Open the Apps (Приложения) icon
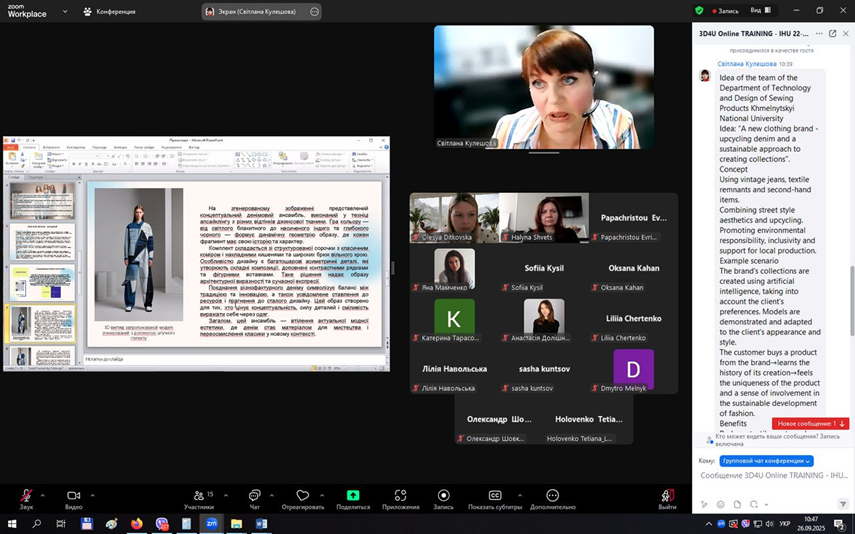 click(400, 496)
